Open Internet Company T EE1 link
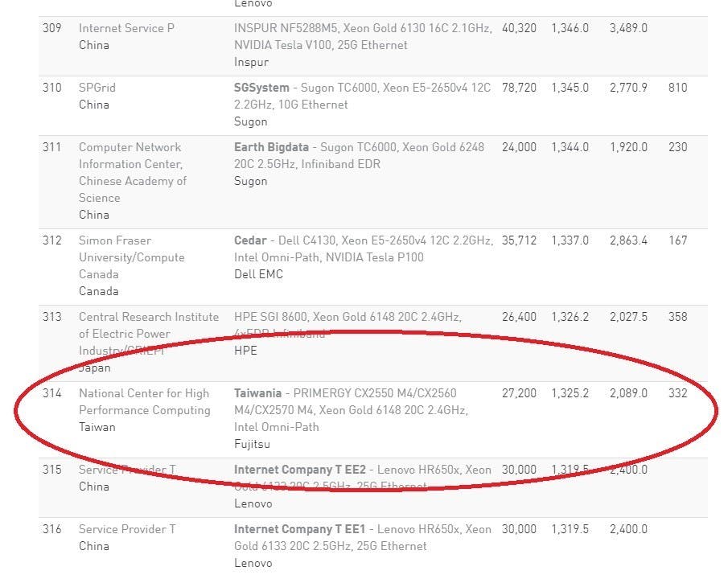 (299, 529)
